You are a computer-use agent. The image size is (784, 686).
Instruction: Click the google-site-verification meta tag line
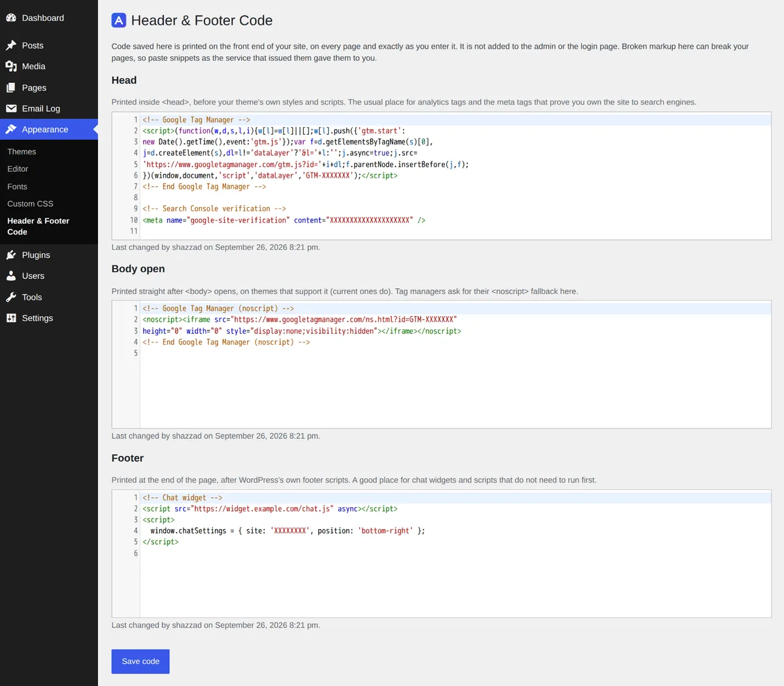point(284,220)
